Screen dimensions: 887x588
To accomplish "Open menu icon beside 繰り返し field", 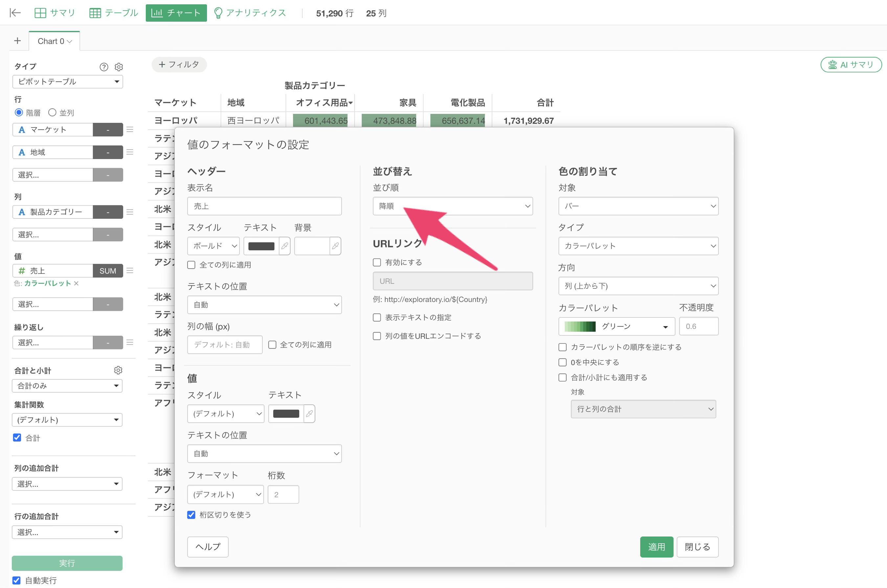I will (x=130, y=342).
